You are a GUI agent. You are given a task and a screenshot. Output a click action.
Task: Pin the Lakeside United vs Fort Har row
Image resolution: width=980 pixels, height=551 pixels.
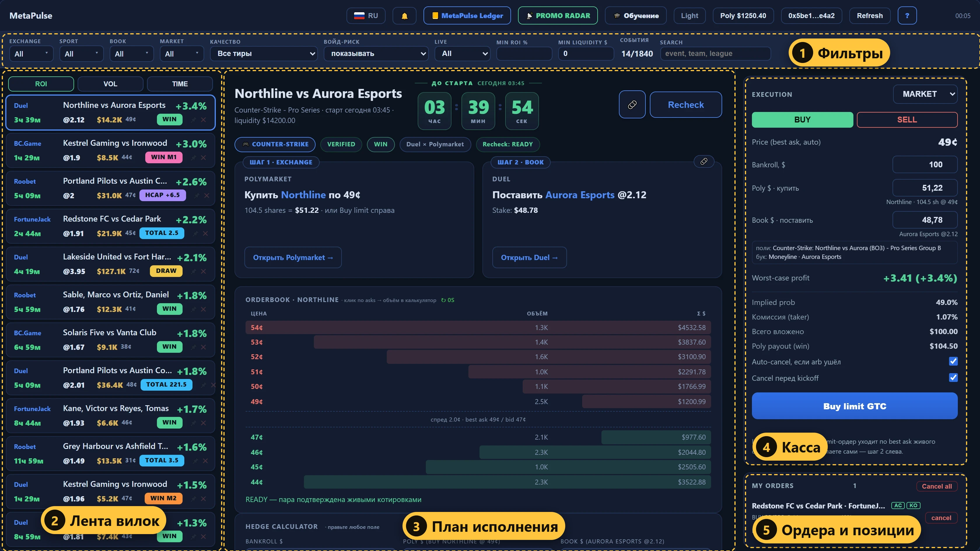click(194, 271)
